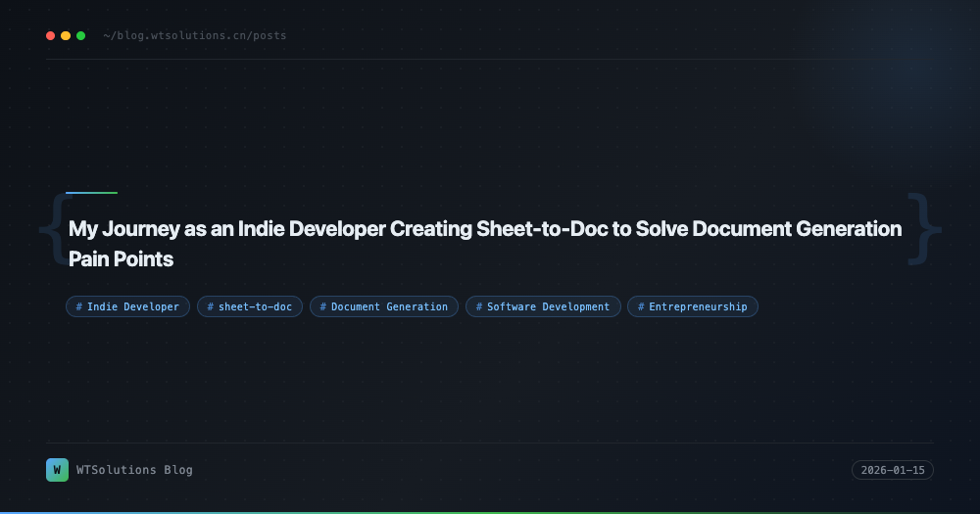This screenshot has height=514, width=980.
Task: Select the sheet-to-doc tag
Action: [250, 306]
